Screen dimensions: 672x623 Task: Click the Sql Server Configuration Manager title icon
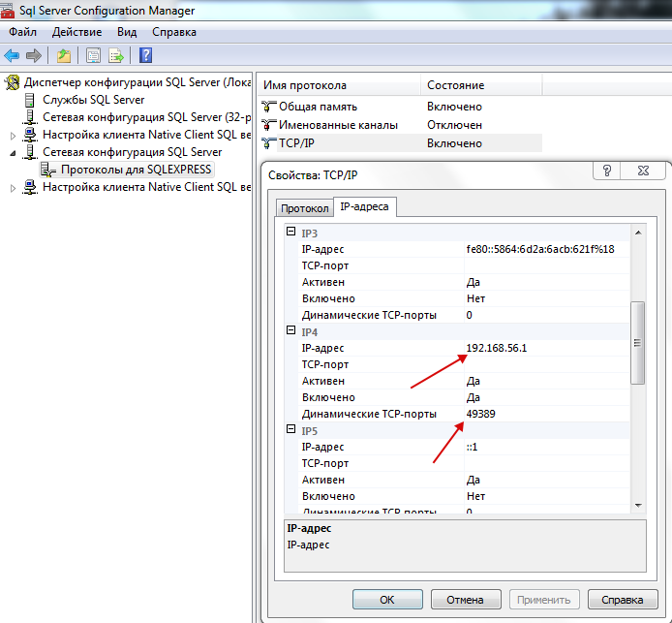(7, 11)
